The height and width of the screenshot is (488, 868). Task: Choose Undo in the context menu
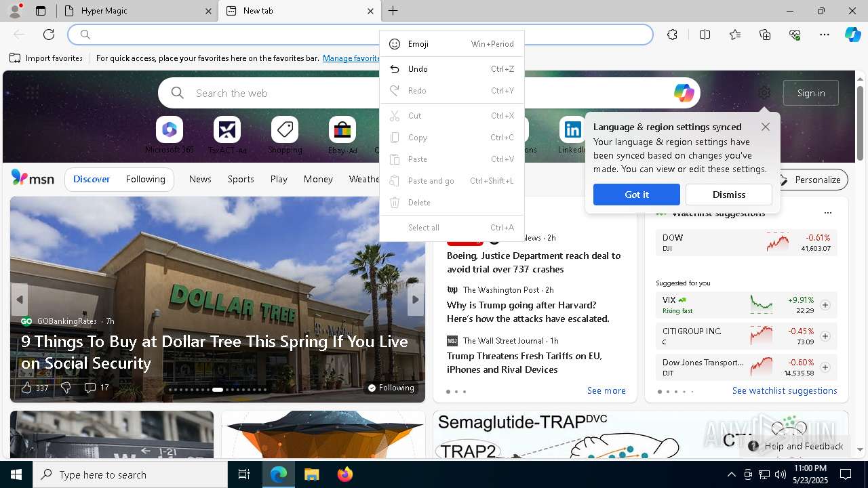click(x=452, y=69)
